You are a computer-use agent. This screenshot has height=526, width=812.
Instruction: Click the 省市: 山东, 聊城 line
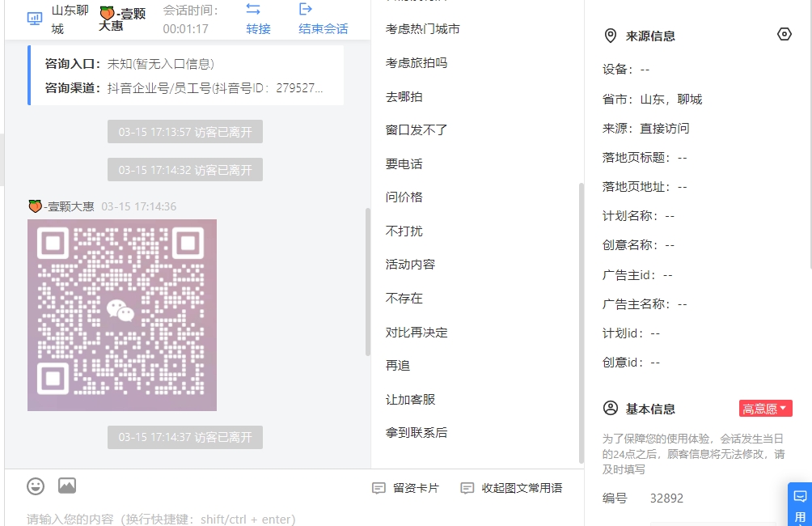point(653,100)
